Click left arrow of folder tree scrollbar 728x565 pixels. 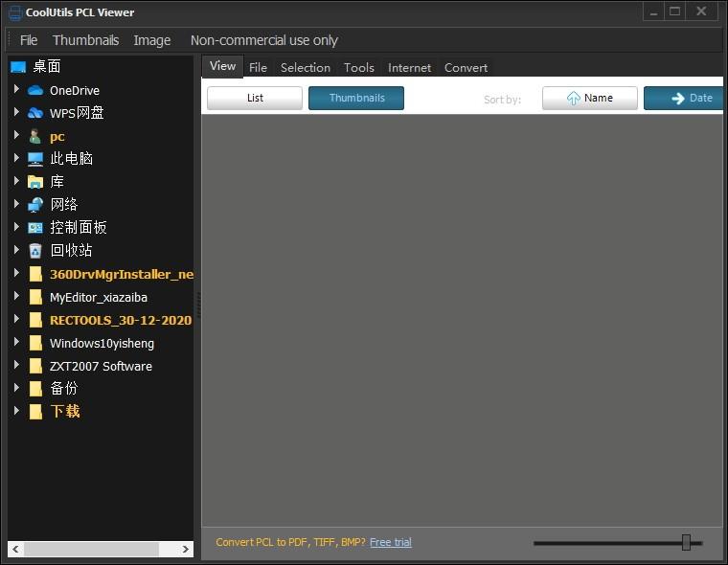(x=15, y=550)
